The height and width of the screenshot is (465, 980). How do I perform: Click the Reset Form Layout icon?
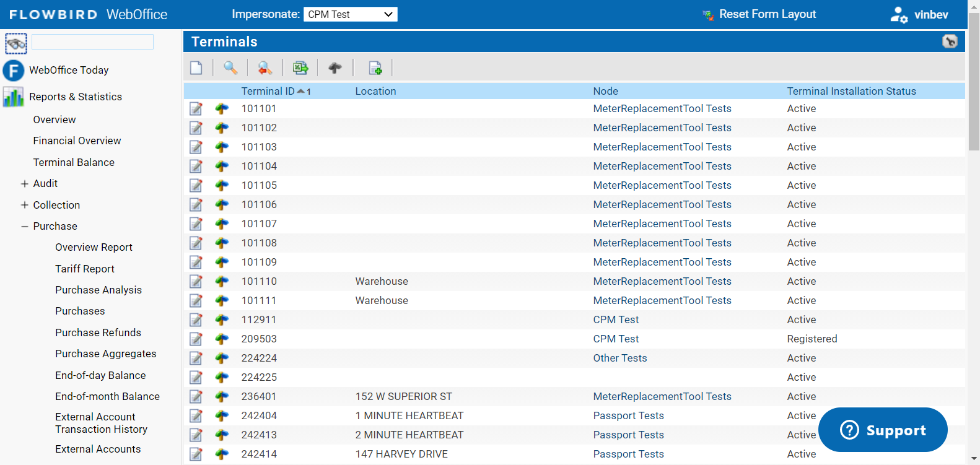708,15
